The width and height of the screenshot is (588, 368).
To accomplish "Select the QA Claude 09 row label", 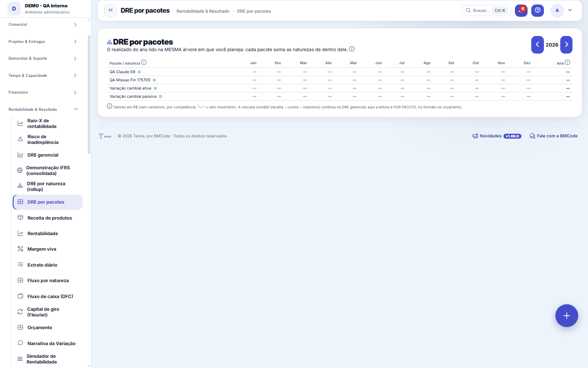I will click(x=122, y=72).
